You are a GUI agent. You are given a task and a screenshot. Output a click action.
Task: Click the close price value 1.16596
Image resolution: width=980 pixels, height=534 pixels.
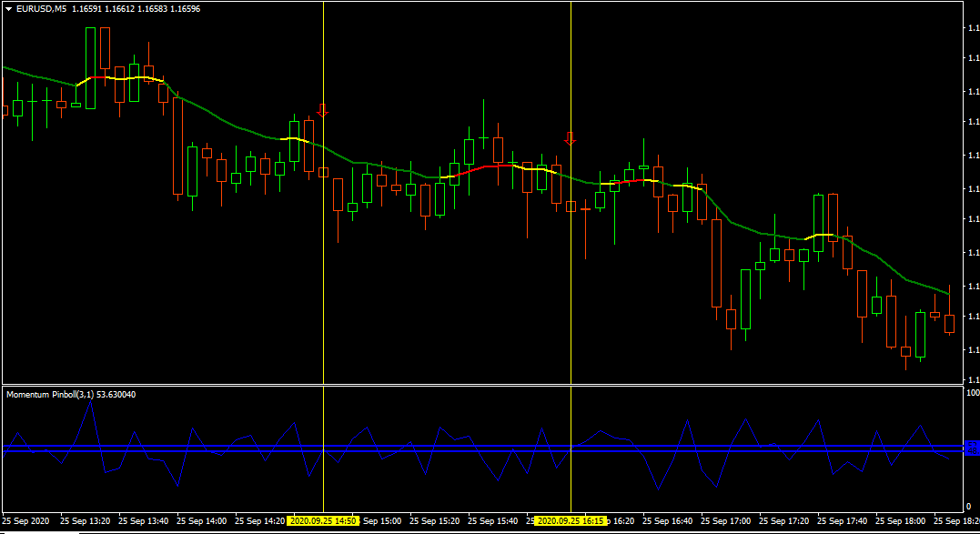[x=185, y=9]
